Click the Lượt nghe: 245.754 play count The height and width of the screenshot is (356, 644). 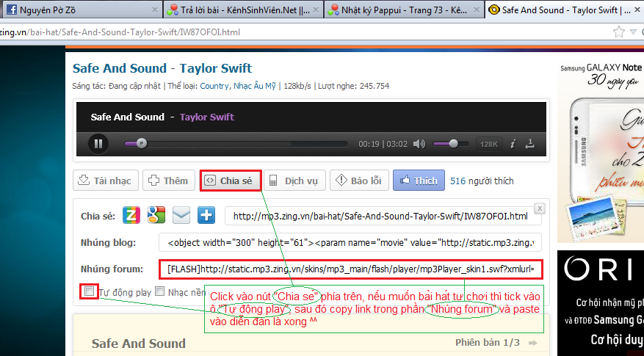353,86
